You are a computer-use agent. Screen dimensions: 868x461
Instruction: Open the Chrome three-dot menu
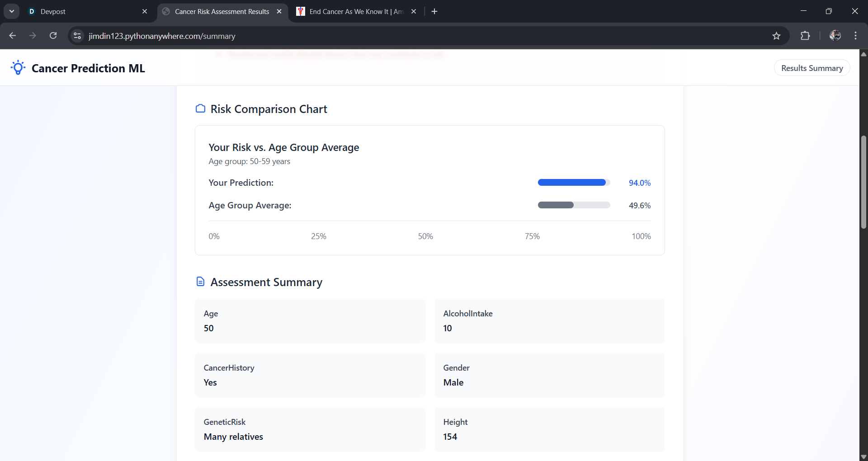coord(855,36)
